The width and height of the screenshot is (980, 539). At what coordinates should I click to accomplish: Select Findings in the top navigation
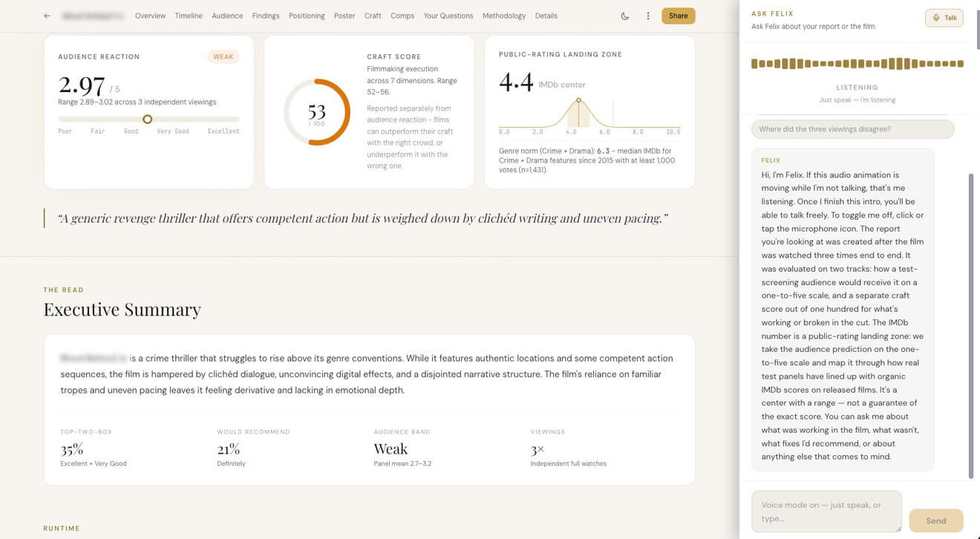[x=266, y=16]
